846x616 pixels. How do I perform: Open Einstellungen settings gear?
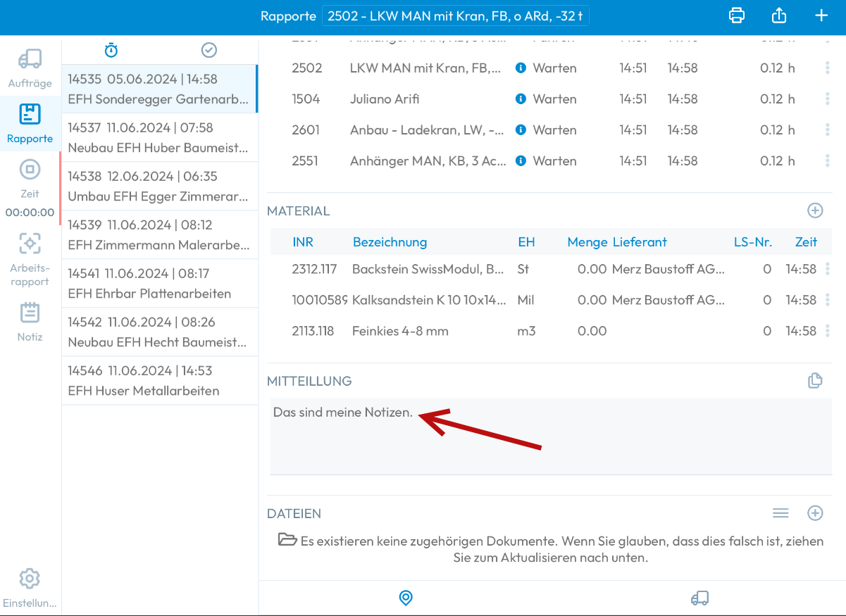pos(30,588)
